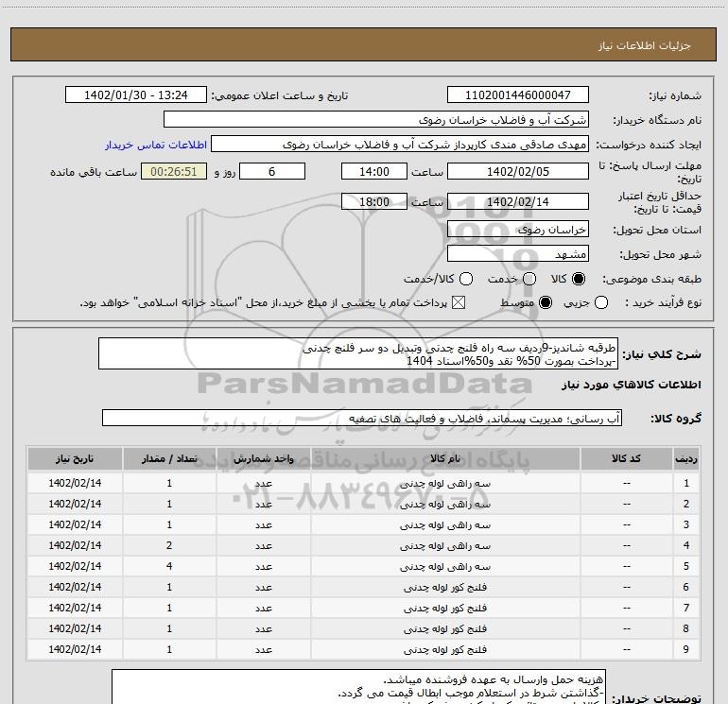
Task: Click quantity value 2 in row 4
Action: click(169, 545)
